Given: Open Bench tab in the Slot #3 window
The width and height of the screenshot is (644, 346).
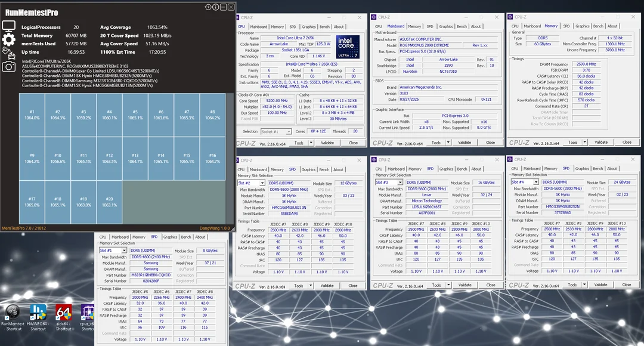Looking at the screenshot, I should [x=462, y=169].
